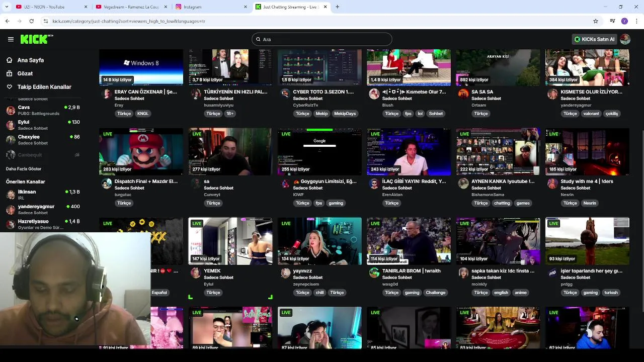Open TANIRLAR BROM stream title

[x=411, y=271]
